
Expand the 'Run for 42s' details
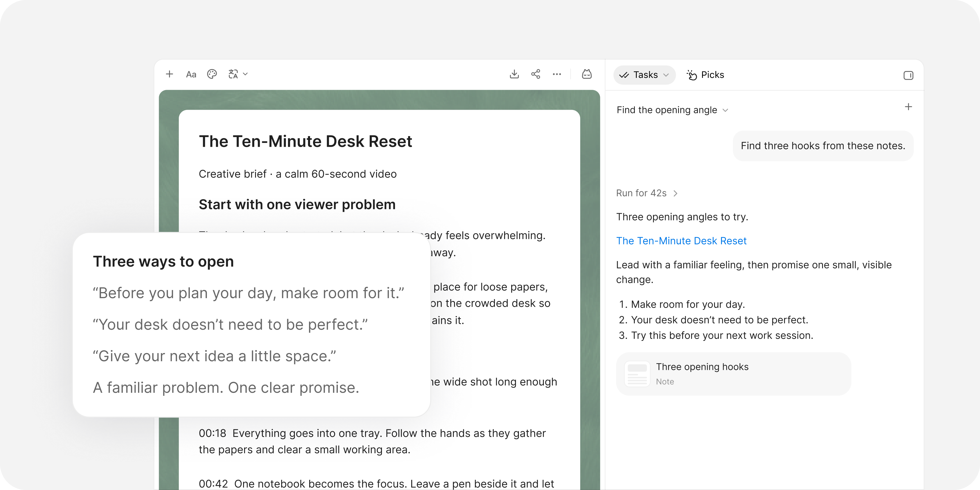point(647,193)
